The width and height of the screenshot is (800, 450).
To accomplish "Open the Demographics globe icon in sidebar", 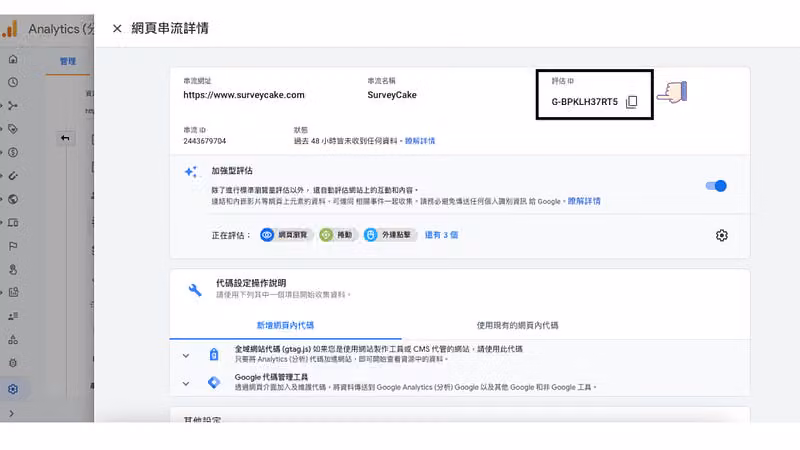I will pos(13,199).
